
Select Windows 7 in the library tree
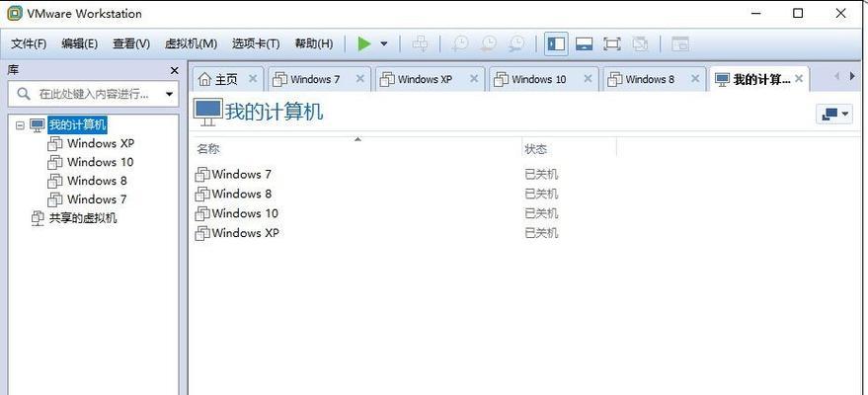[x=97, y=199]
